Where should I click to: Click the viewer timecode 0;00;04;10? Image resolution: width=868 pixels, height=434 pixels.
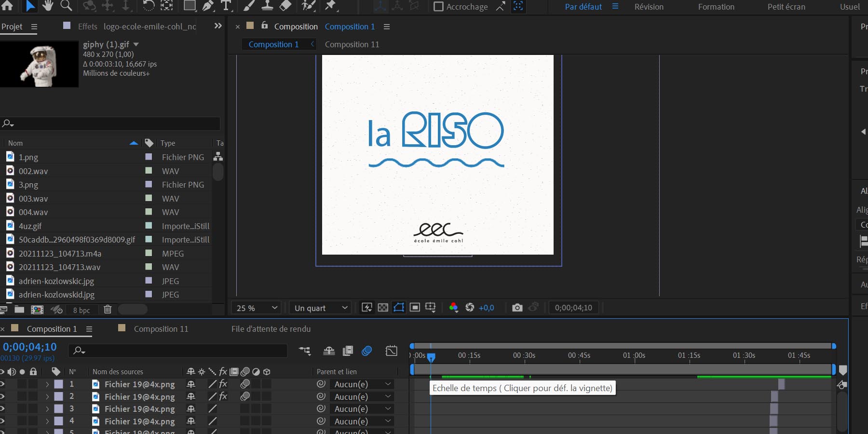pyautogui.click(x=573, y=308)
